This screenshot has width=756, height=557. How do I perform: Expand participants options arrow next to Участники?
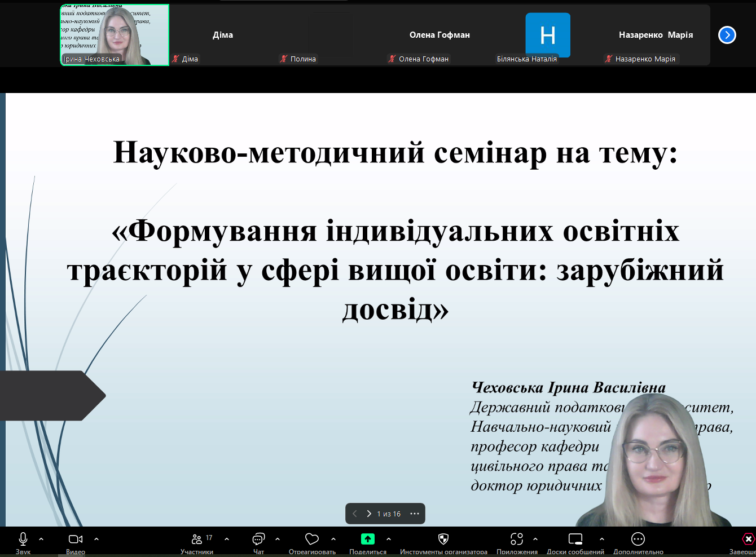(227, 539)
